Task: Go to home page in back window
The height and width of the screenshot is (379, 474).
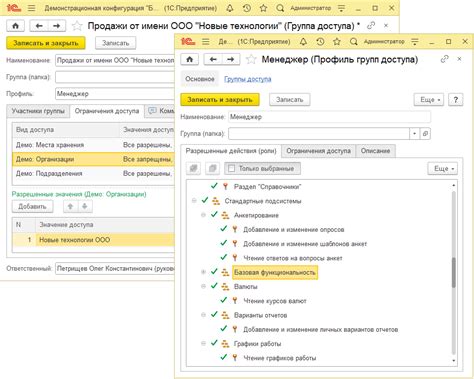Action: point(15,26)
